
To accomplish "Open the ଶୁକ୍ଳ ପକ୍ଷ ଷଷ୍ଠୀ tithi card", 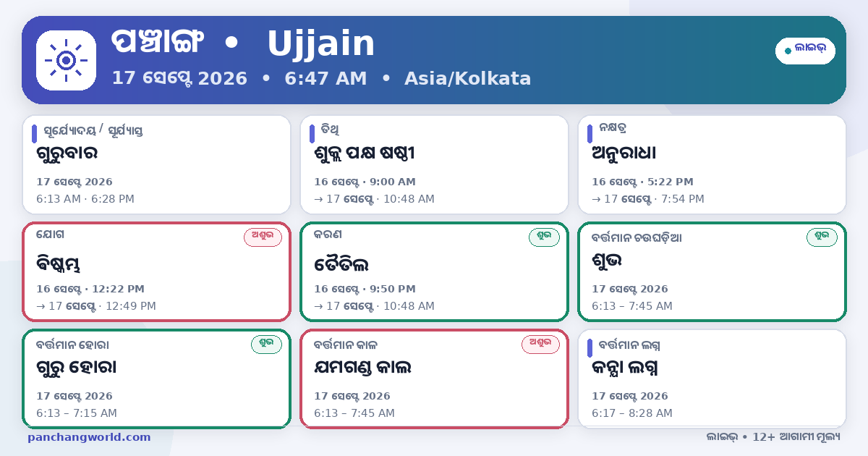I will click(434, 165).
